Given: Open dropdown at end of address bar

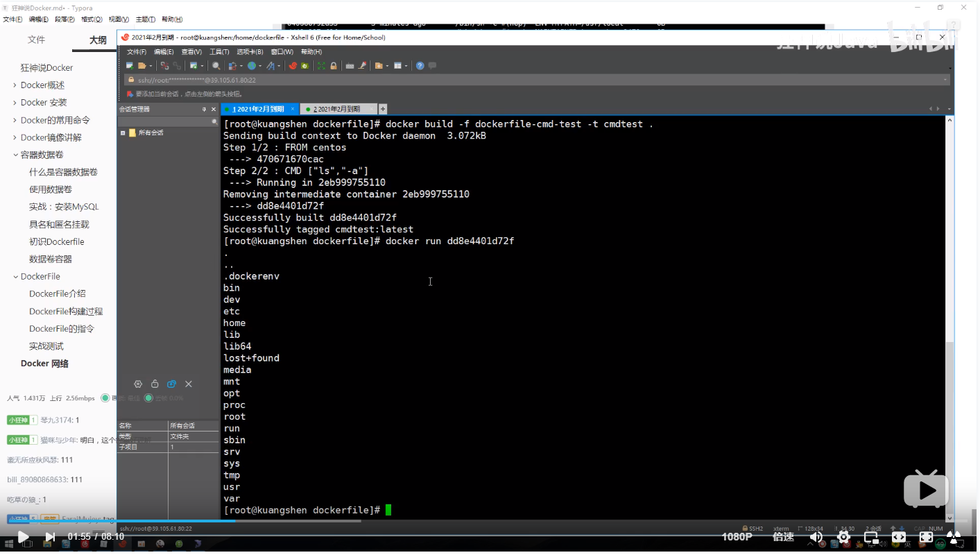Looking at the screenshot, I should coord(945,80).
